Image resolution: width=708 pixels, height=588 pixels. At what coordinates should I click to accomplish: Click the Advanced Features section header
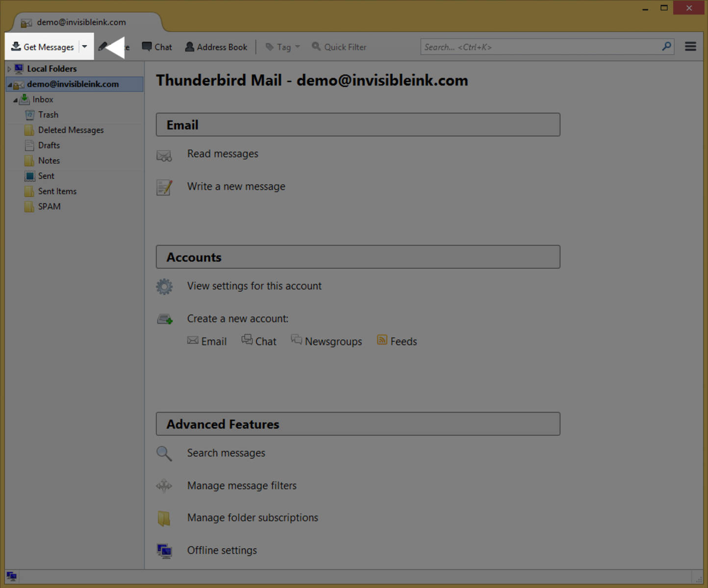point(358,424)
